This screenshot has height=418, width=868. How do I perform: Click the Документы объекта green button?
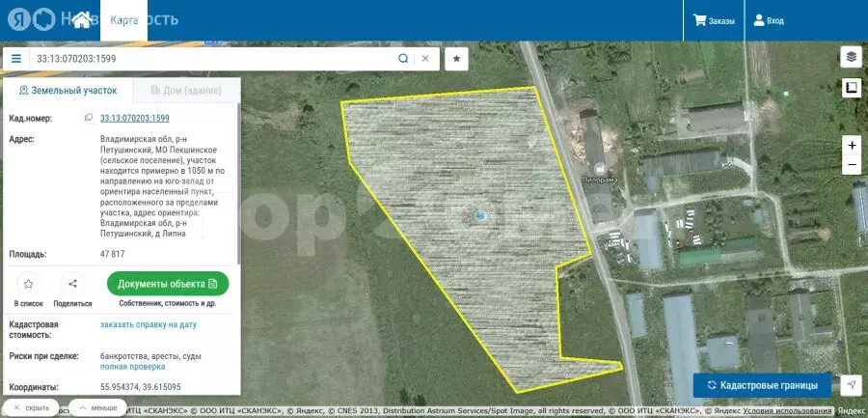click(x=168, y=284)
